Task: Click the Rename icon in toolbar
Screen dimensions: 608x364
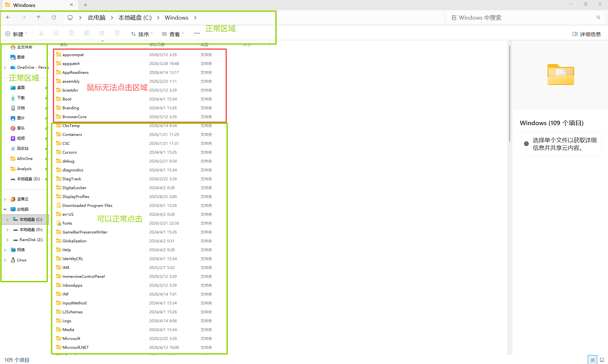Action: pyautogui.click(x=87, y=33)
